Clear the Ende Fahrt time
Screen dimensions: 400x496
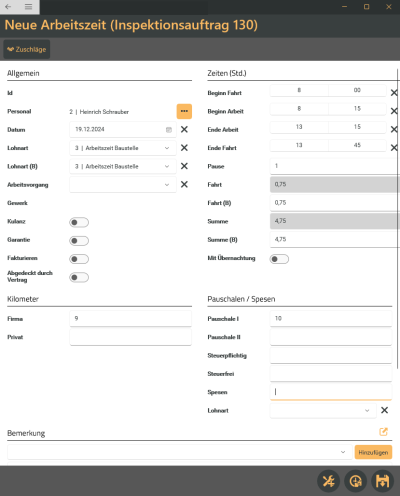pyautogui.click(x=394, y=148)
